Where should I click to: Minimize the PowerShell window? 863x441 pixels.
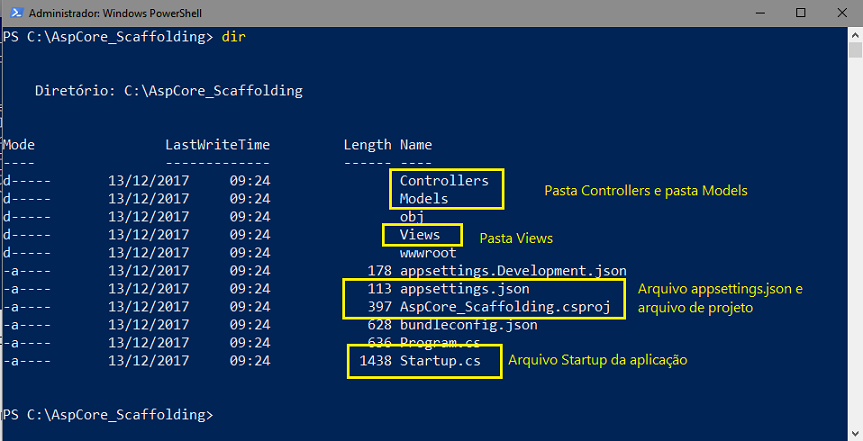coord(760,13)
